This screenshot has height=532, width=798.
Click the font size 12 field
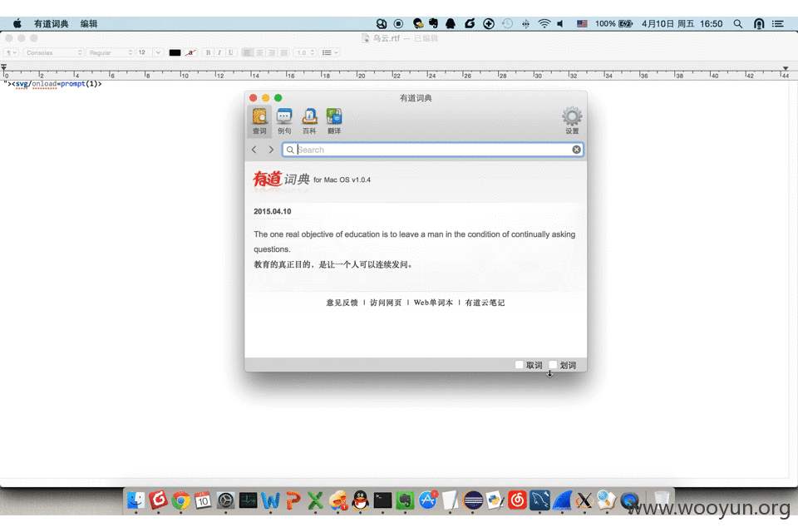pyautogui.click(x=145, y=52)
